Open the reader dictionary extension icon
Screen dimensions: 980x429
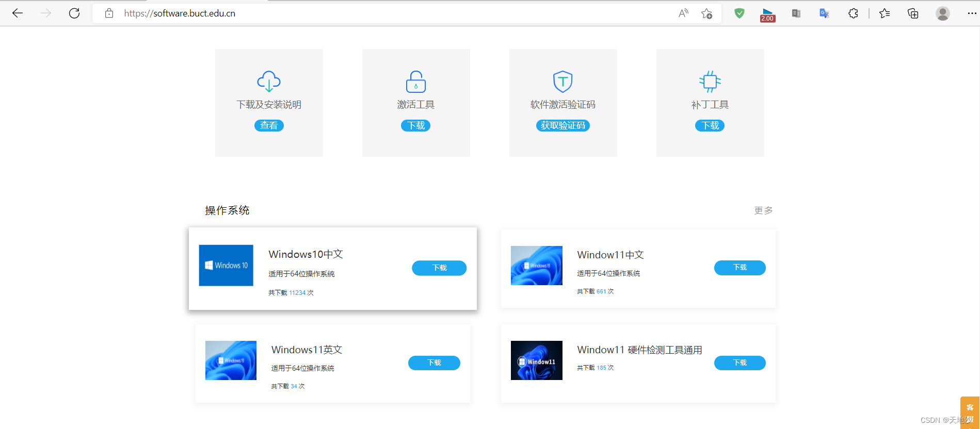click(796, 13)
